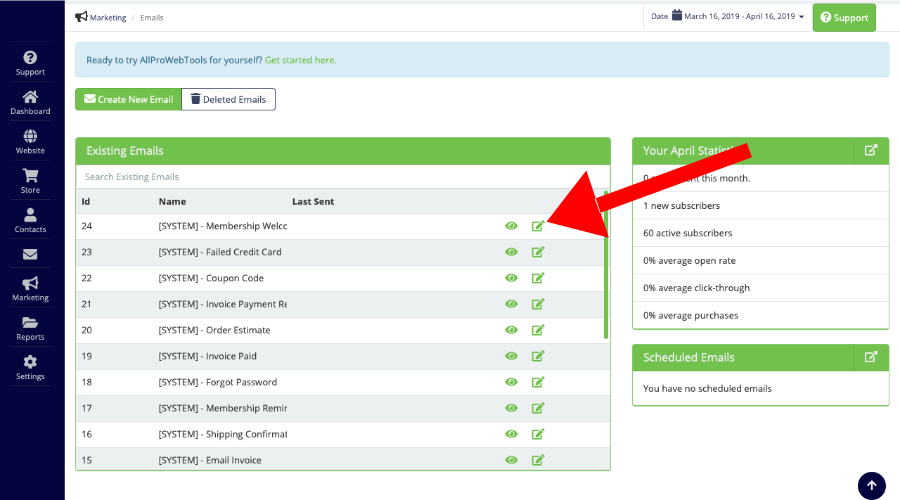The image size is (900, 500).
Task: Click the Search Existing Emails field
Action: click(340, 177)
